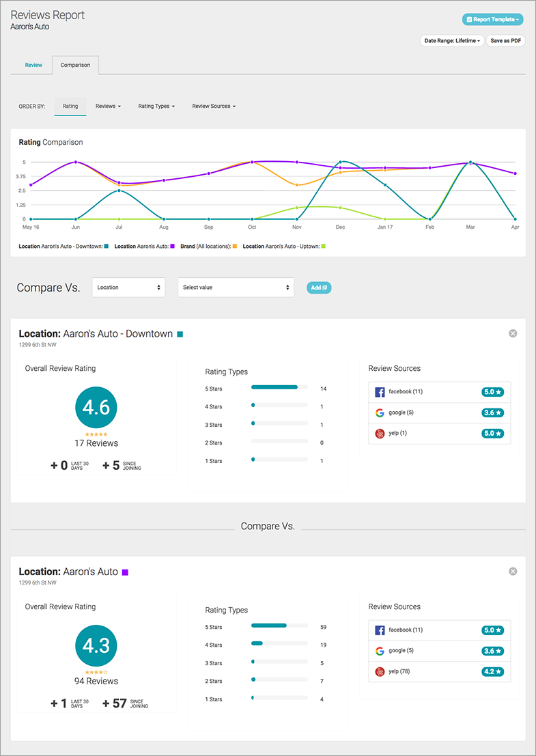Click the google icon in Downtown review sources
Viewport: 536px width, 756px height.
click(380, 412)
